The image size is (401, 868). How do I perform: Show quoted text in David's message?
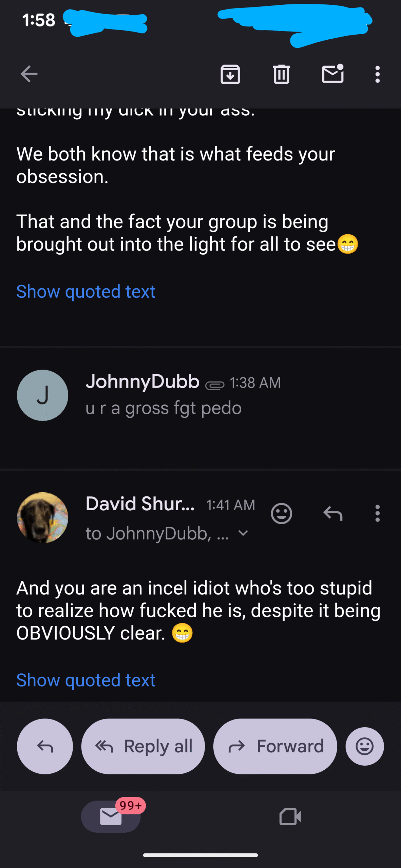point(86,680)
